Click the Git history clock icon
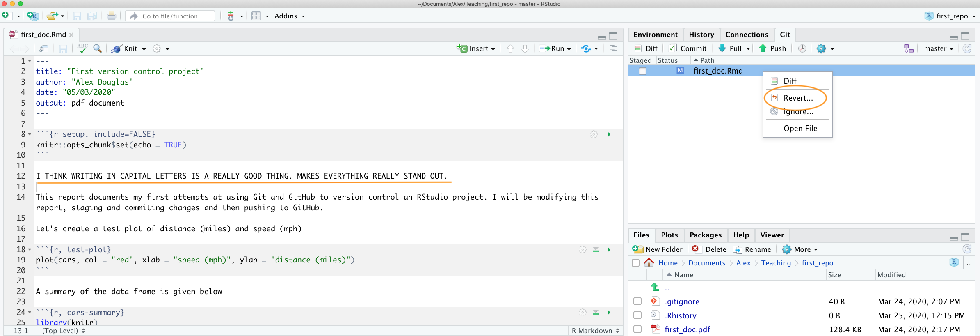980x336 pixels. coord(802,48)
